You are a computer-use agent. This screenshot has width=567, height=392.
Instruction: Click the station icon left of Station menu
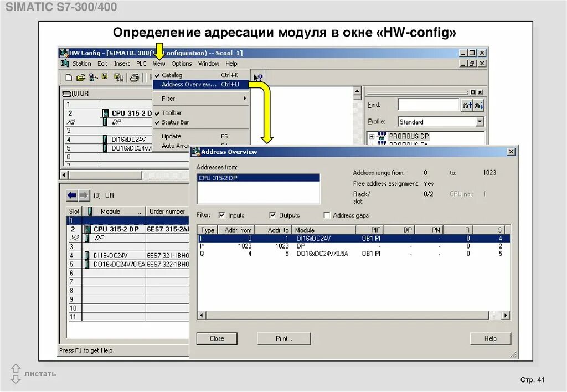click(x=65, y=64)
